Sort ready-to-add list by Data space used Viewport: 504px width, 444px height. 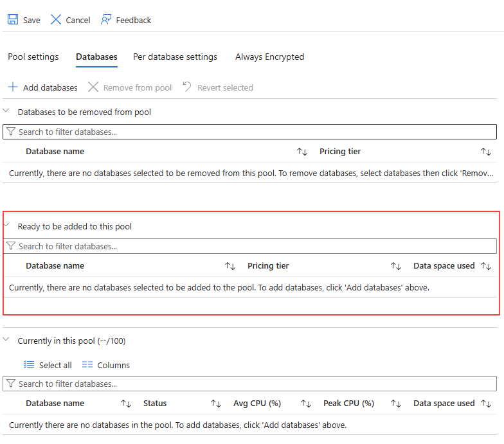click(x=486, y=266)
